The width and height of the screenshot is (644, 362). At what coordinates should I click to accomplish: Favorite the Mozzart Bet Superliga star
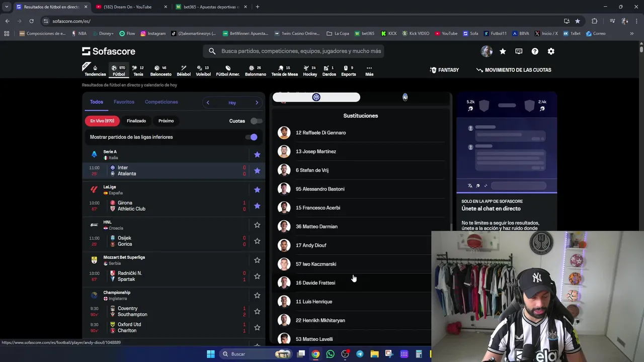tap(257, 260)
